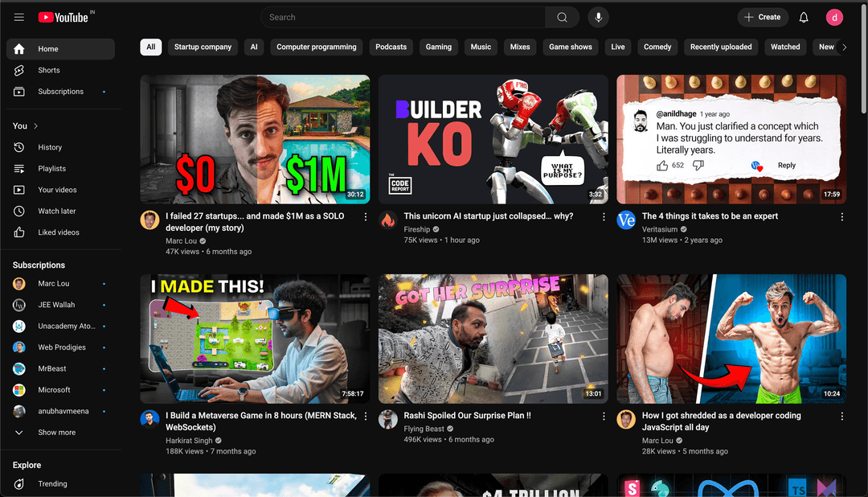Start voice search with microphone
The height and width of the screenshot is (497, 868).
tap(599, 17)
